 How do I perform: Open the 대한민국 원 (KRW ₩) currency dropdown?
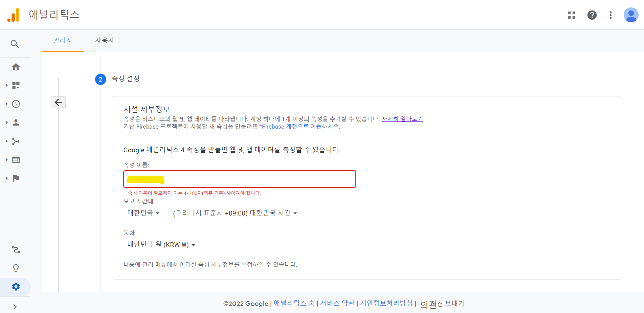pos(161,245)
